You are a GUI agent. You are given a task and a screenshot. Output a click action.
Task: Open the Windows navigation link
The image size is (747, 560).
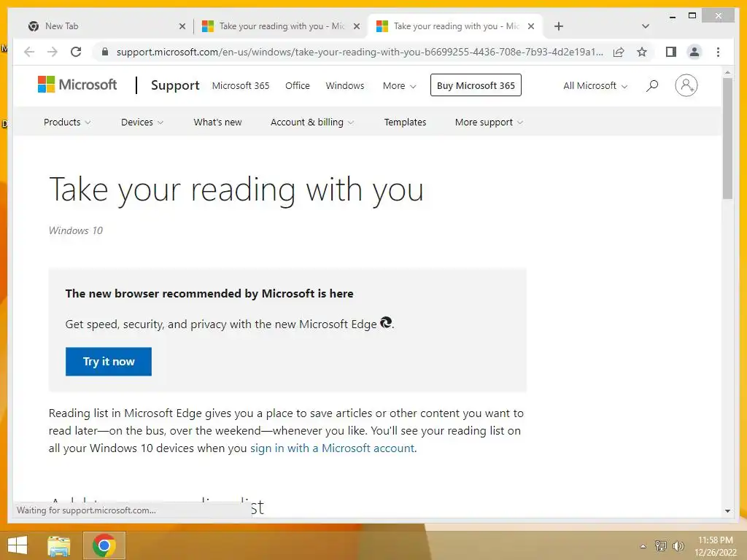345,86
